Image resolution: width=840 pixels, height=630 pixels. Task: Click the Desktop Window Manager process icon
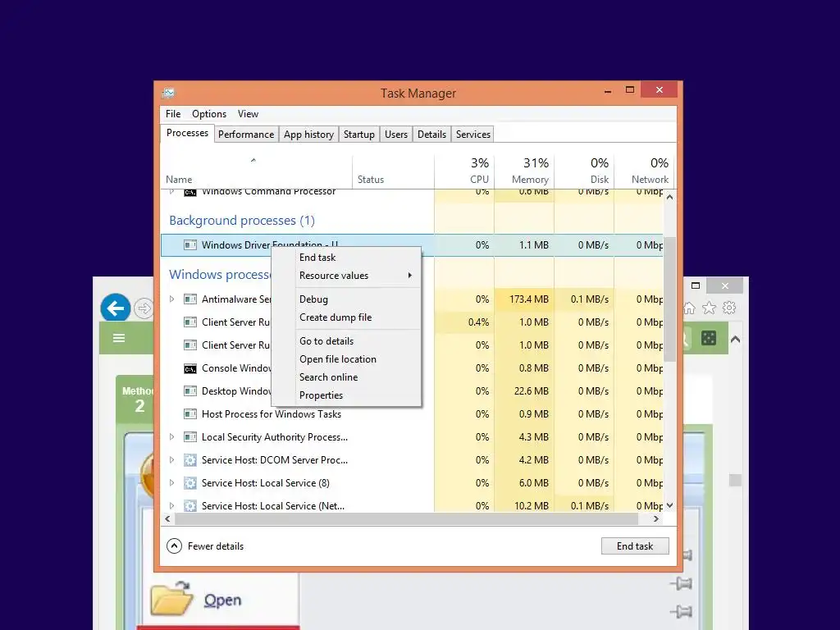[190, 391]
